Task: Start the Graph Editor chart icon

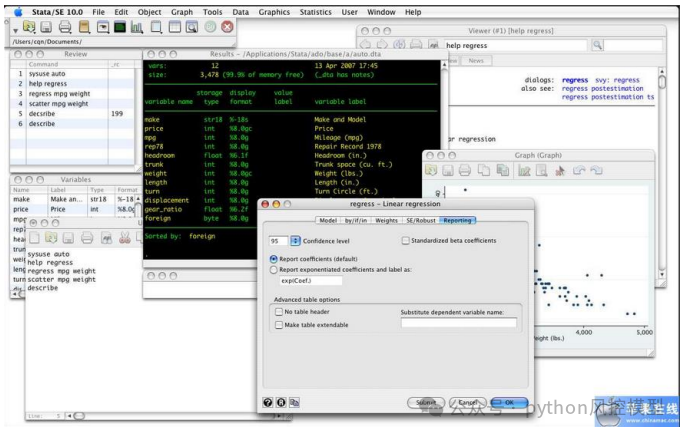Action: 524,170
